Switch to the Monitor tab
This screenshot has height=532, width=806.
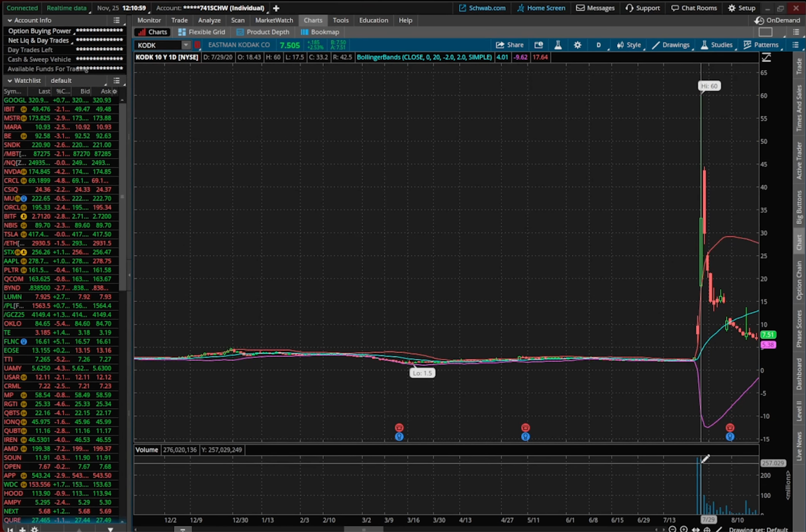(x=149, y=20)
